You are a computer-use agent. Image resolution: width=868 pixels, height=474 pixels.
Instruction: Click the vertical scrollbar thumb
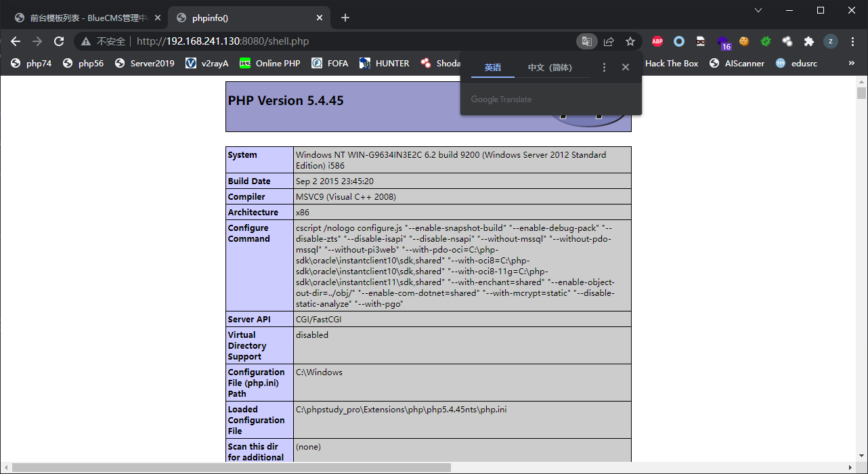pos(861,93)
